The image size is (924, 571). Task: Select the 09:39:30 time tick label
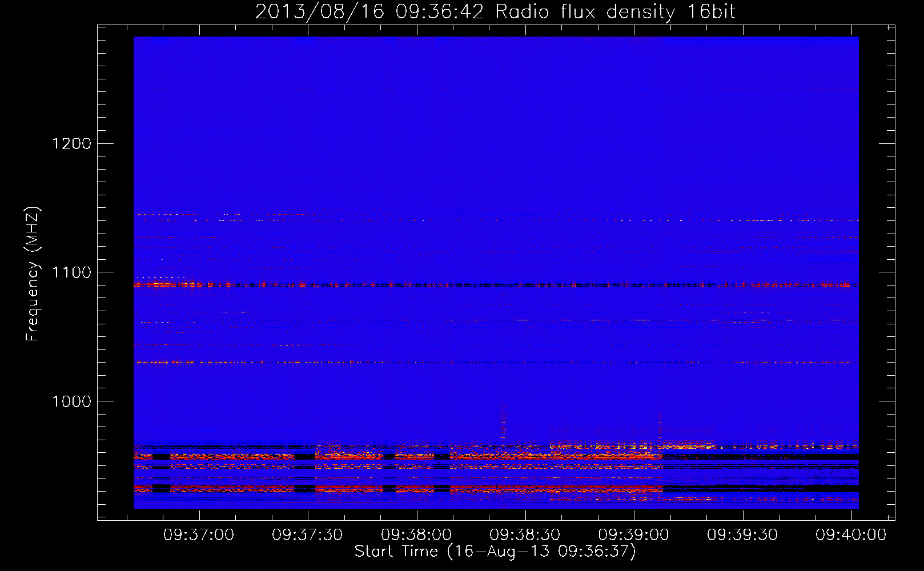point(742,535)
